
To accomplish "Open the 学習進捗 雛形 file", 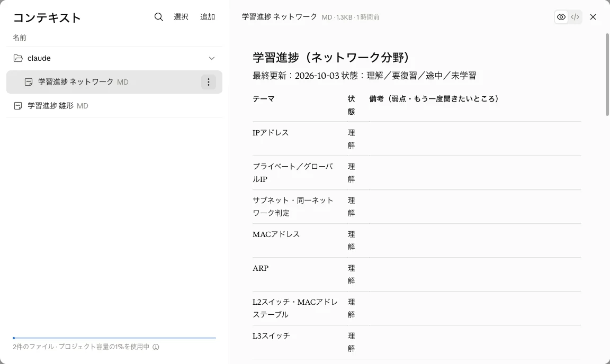I will 114,106.
